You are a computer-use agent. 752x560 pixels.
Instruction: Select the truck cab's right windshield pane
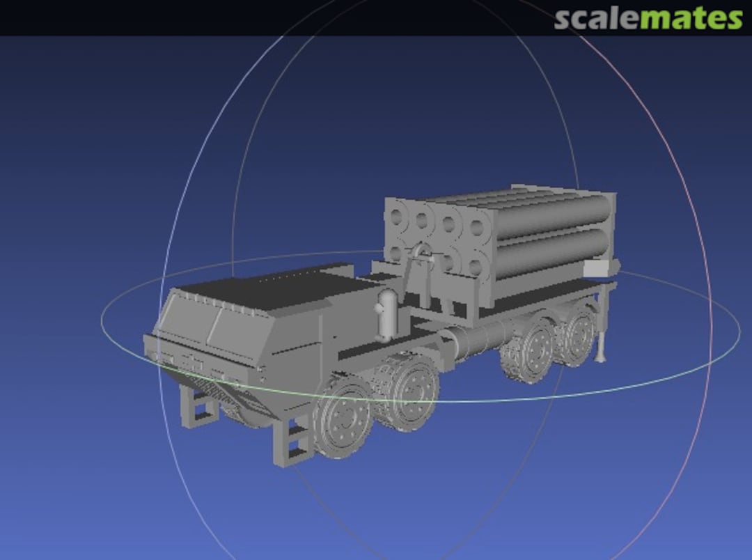pos(238,328)
